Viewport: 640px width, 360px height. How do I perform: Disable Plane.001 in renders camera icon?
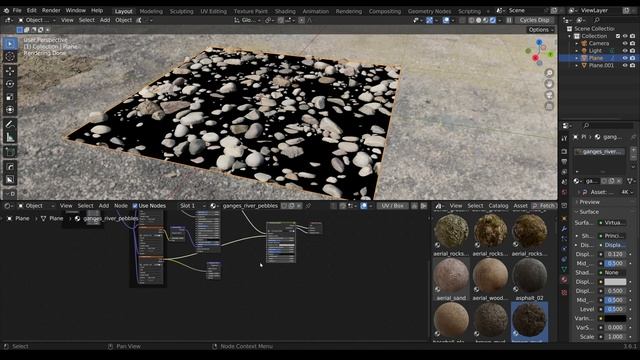click(632, 65)
